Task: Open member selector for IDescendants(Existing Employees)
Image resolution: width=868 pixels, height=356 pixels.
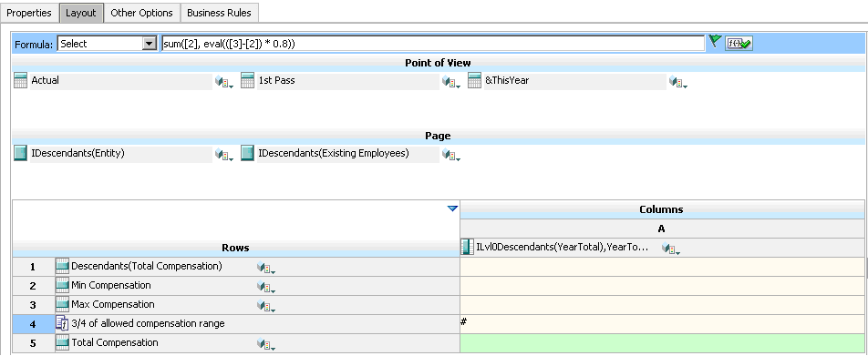Action: coord(451,156)
